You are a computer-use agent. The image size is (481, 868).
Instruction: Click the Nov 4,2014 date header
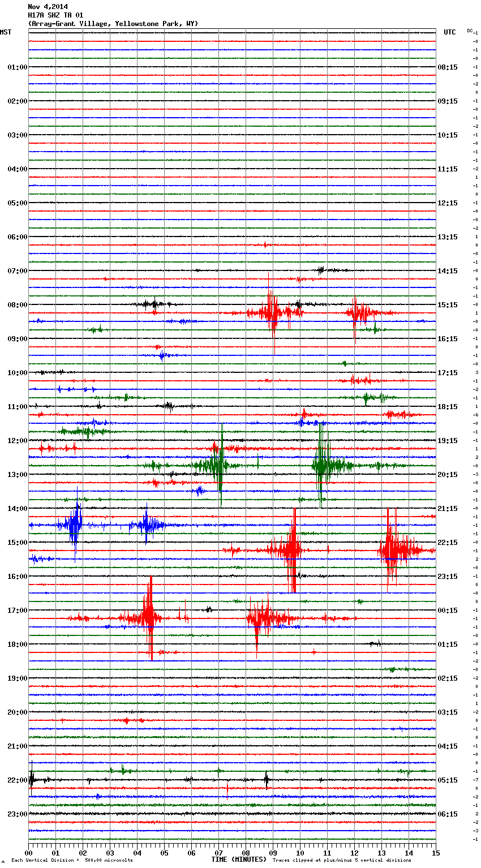(48, 7)
